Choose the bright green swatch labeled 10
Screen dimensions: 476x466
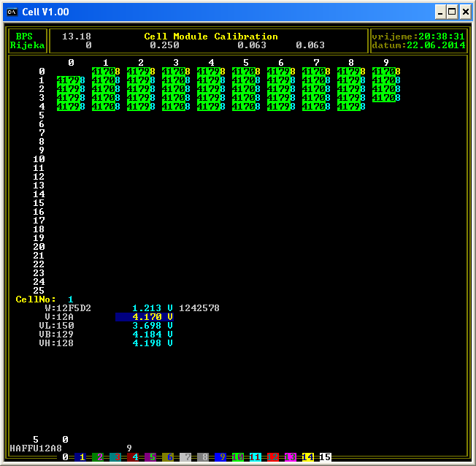tap(238, 457)
